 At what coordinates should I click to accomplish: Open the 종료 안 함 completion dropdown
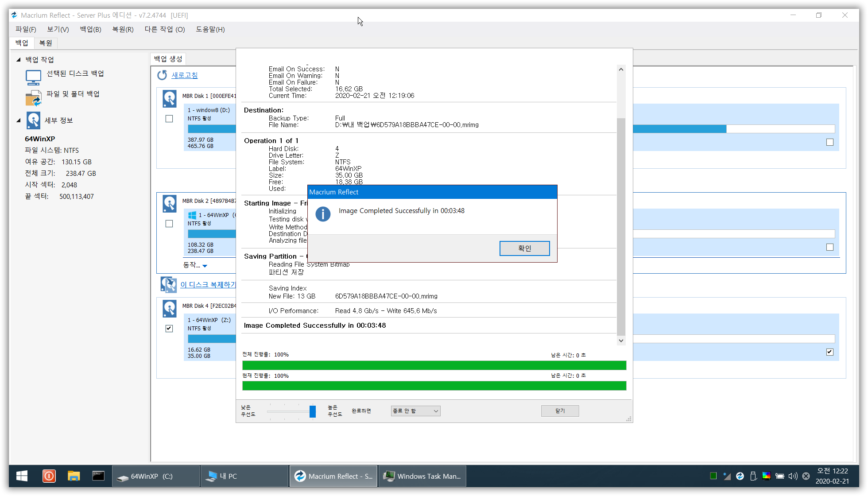[415, 411]
